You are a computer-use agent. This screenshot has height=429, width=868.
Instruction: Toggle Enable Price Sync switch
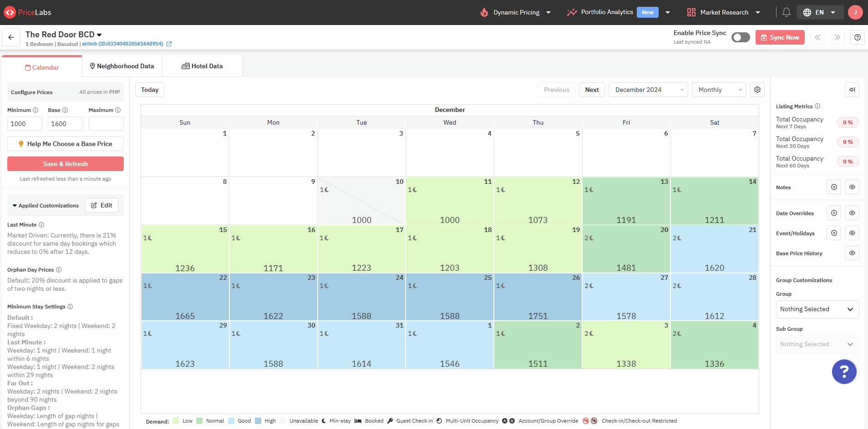click(741, 37)
